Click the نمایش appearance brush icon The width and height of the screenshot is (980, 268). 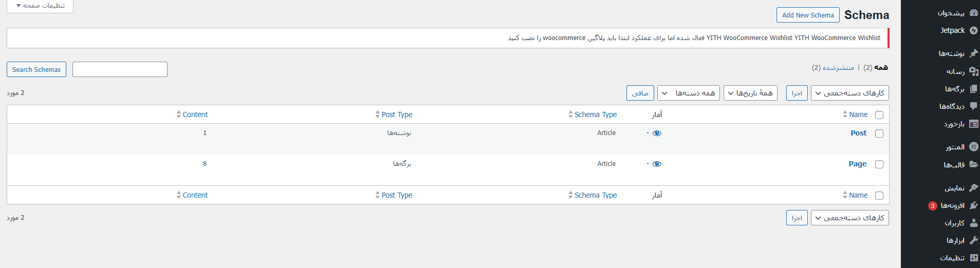[973, 187]
